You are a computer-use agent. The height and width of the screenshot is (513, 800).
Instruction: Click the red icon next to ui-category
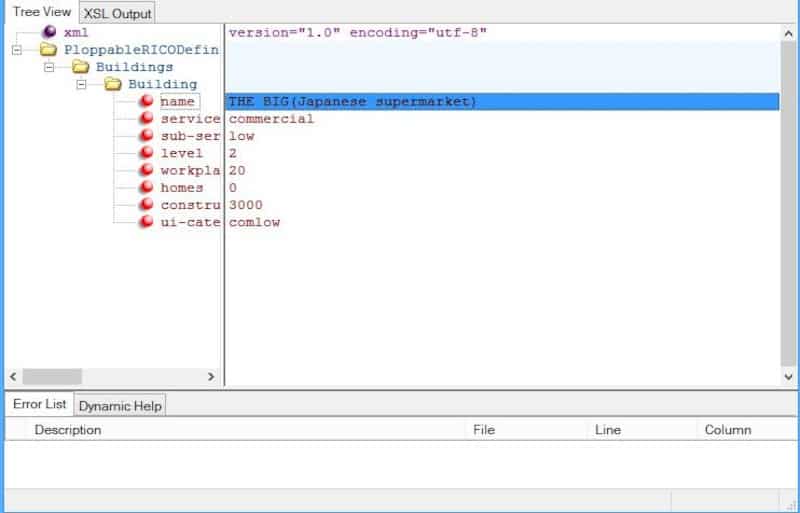click(x=146, y=222)
